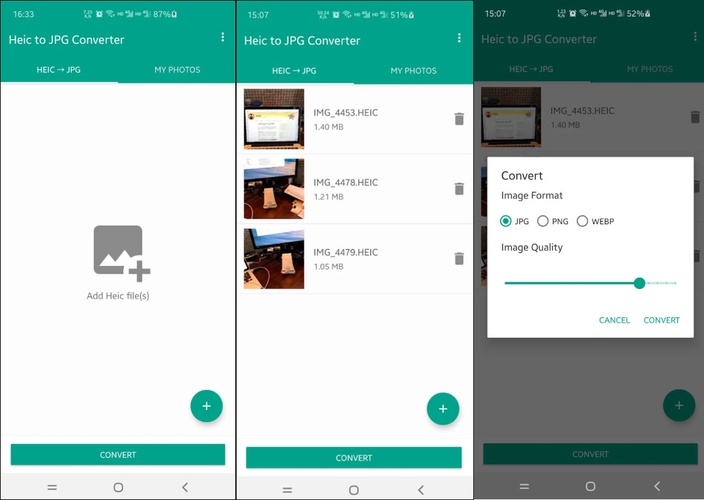
Task: Tap the plus floating button in middle screen
Action: (x=443, y=408)
